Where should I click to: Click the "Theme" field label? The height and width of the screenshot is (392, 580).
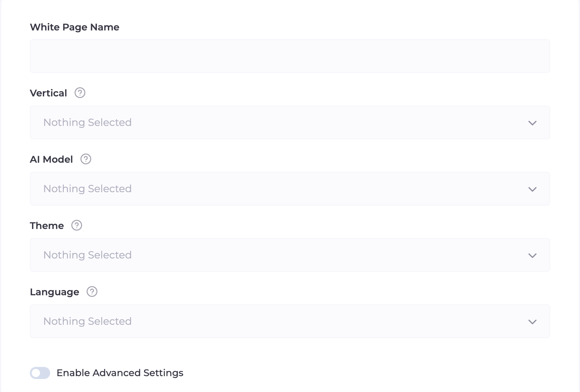[x=47, y=226]
